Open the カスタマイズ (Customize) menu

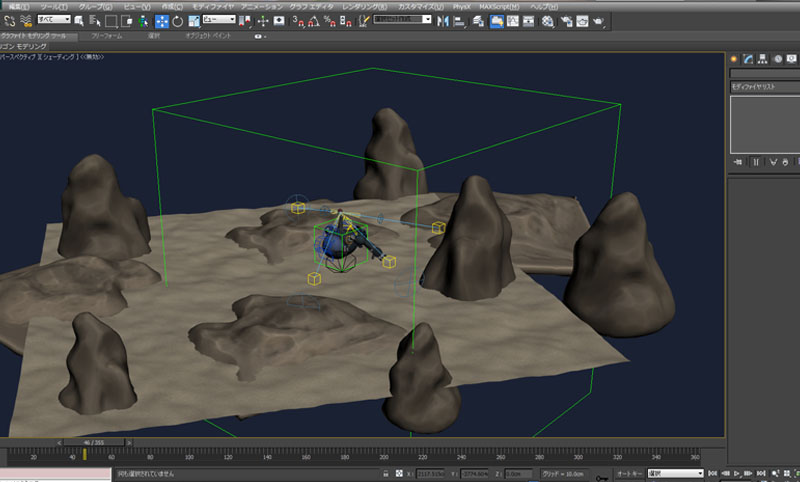click(420, 7)
